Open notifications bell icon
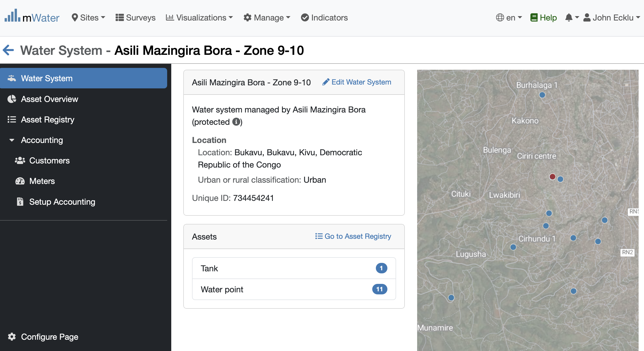This screenshot has width=644, height=351. point(569,18)
